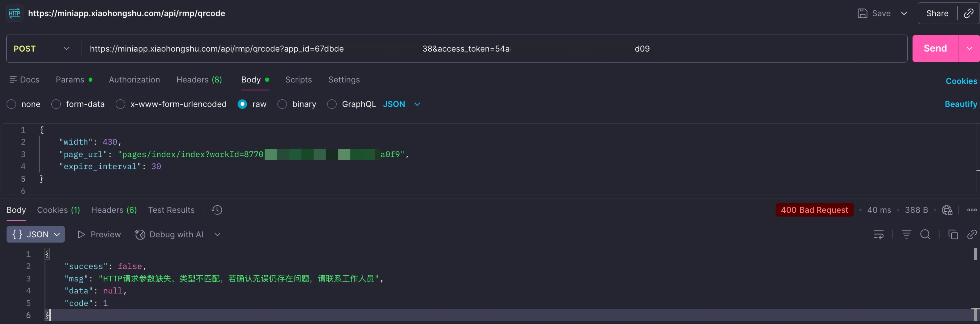Click the Preview response button
This screenshot has width=980, height=324.
pos(99,235)
